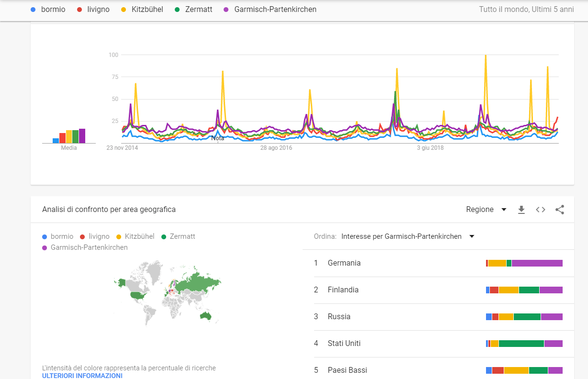Click the world map thumbnail
Image resolution: width=588 pixels, height=379 pixels.
168,293
